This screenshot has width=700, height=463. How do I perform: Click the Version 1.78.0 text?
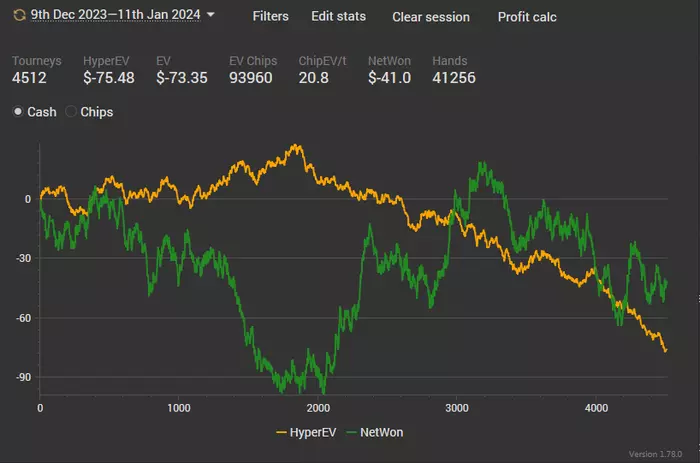(655, 454)
